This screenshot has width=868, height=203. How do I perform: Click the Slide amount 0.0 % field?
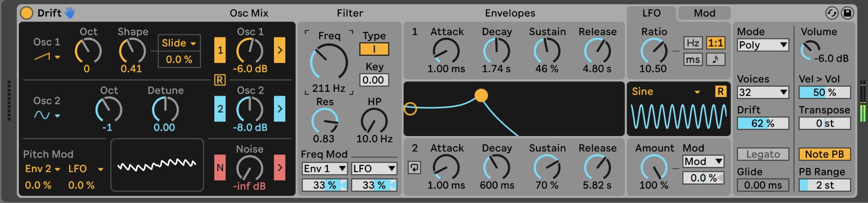(179, 59)
